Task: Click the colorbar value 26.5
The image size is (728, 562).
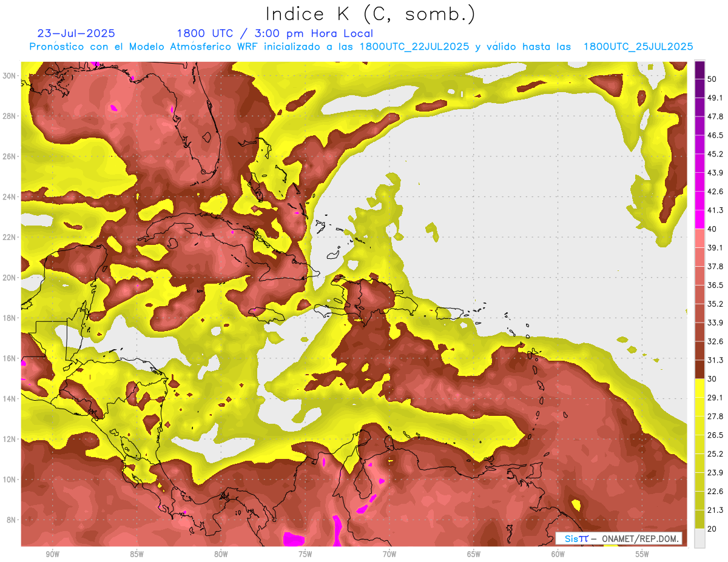Action: (715, 435)
